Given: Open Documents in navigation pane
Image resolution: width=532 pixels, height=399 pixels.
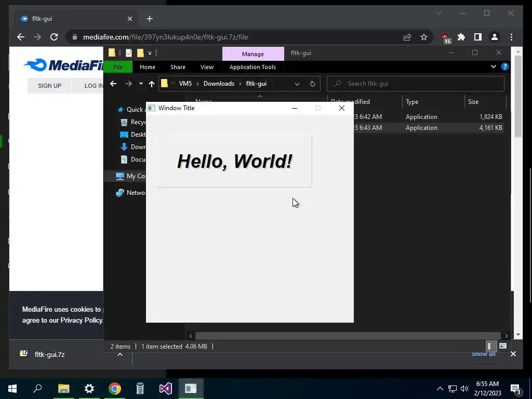Looking at the screenshot, I should click(133, 159).
